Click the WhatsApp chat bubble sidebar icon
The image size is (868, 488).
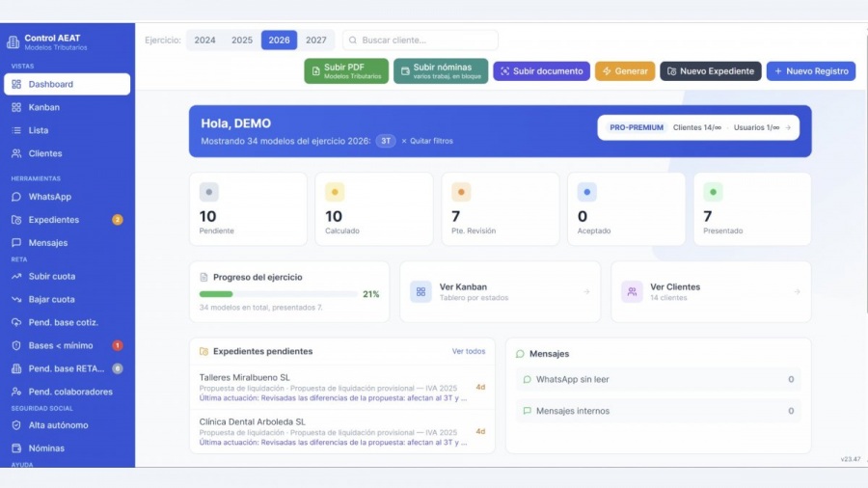click(16, 197)
